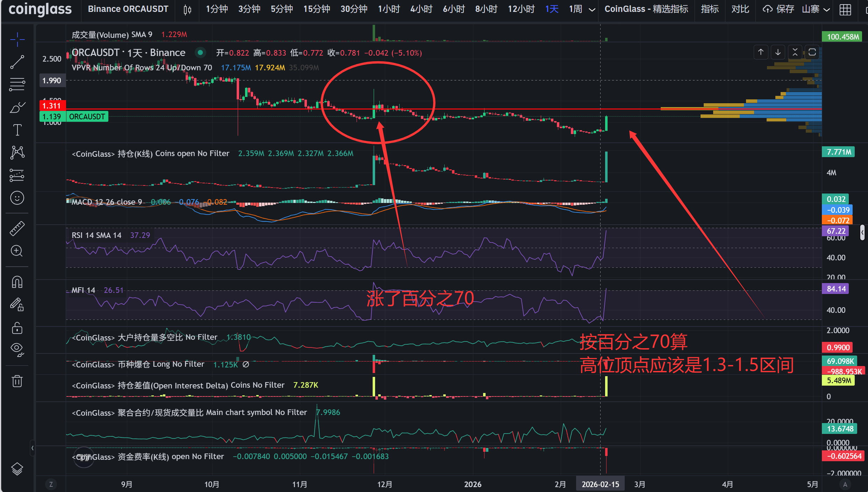This screenshot has height=492, width=868.
Task: Select the text annotation tool
Action: (17, 130)
